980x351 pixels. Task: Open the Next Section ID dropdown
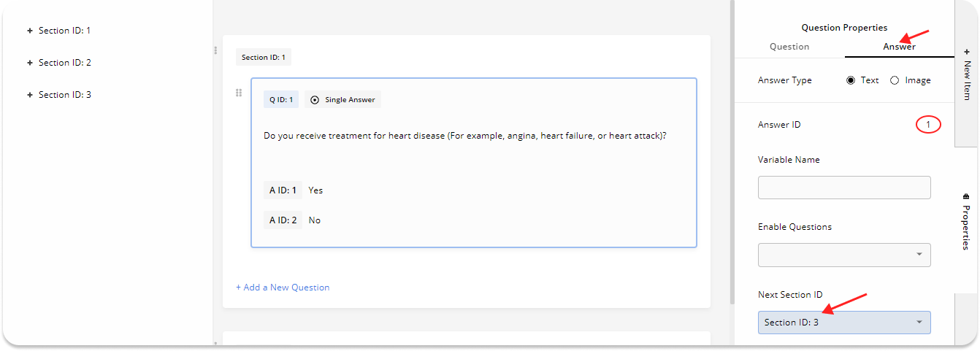point(844,323)
